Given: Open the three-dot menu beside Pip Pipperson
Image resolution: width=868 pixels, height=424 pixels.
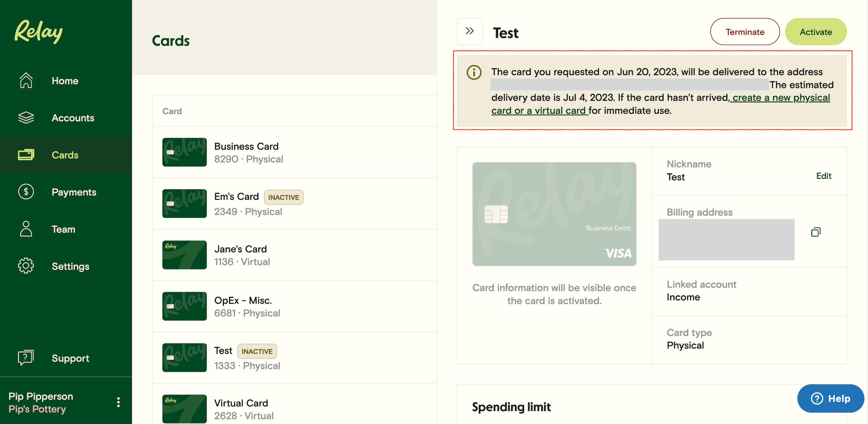Looking at the screenshot, I should tap(118, 402).
